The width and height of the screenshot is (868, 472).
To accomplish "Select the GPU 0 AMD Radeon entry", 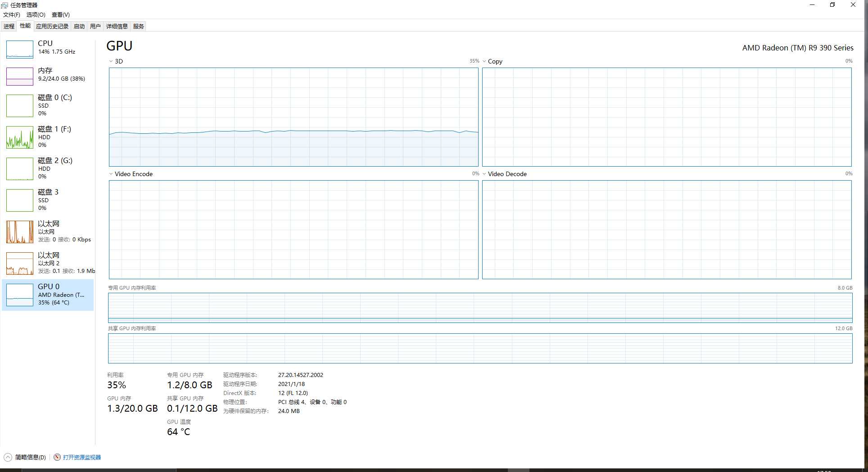I will (x=48, y=295).
